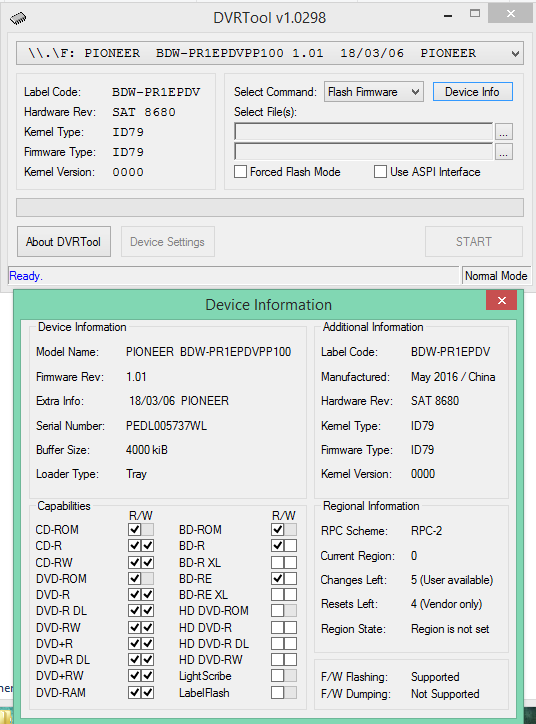The width and height of the screenshot is (536, 724).
Task: Toggle the Use ASPI Interface checkbox
Action: (380, 172)
